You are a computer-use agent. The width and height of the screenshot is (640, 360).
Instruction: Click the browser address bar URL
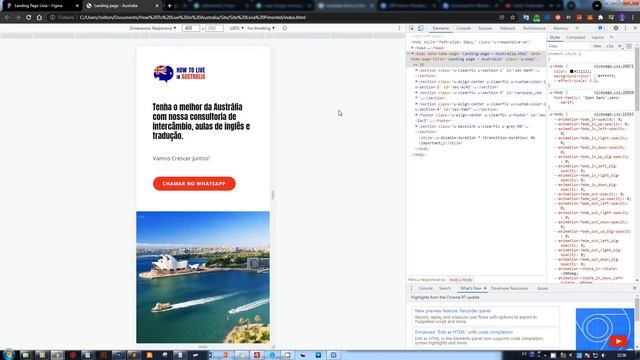coord(192,18)
